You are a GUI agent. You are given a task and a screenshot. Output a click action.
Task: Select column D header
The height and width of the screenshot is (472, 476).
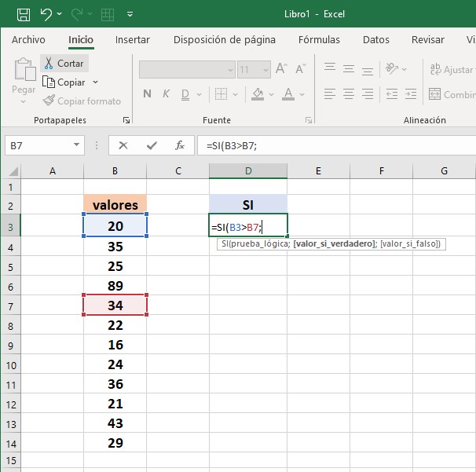pyautogui.click(x=248, y=171)
